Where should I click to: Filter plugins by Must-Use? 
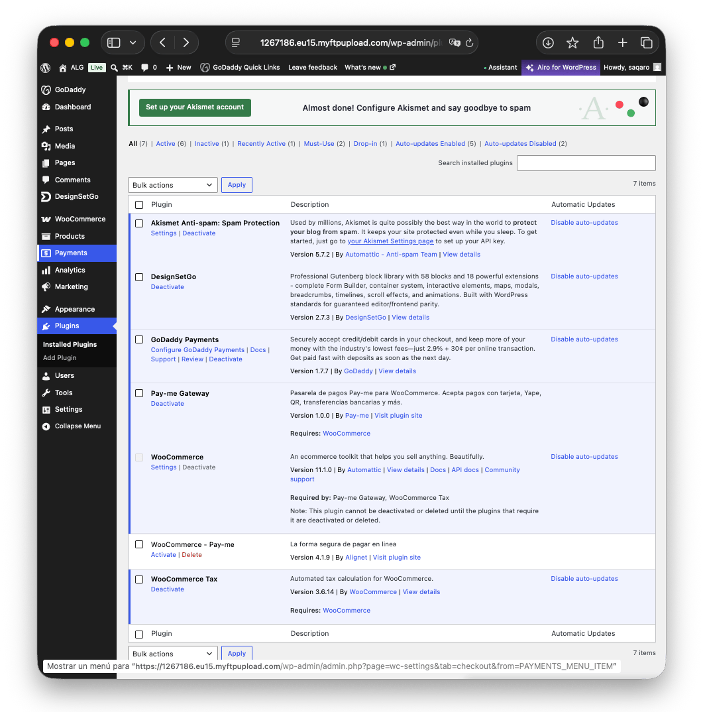click(x=319, y=144)
